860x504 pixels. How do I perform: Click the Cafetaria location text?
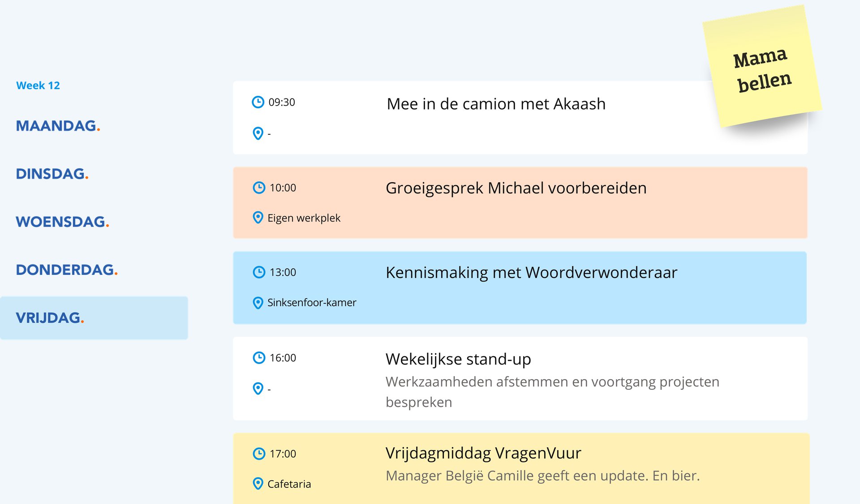(x=289, y=484)
